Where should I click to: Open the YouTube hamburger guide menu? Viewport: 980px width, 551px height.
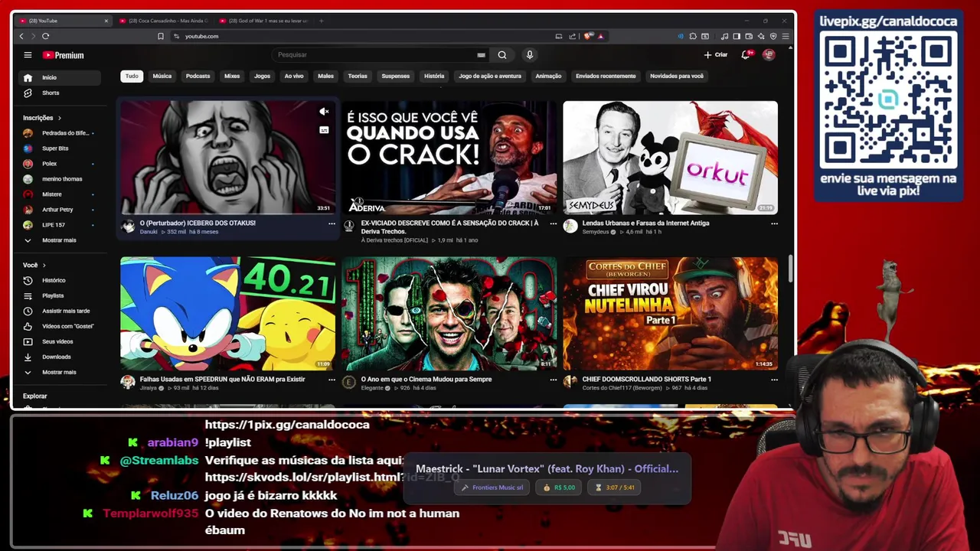(x=28, y=55)
